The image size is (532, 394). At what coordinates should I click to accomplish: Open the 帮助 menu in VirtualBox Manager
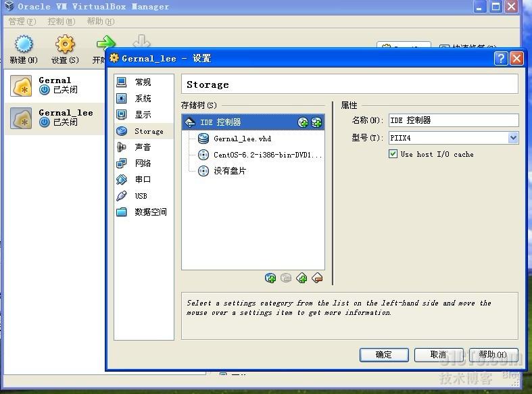click(101, 22)
